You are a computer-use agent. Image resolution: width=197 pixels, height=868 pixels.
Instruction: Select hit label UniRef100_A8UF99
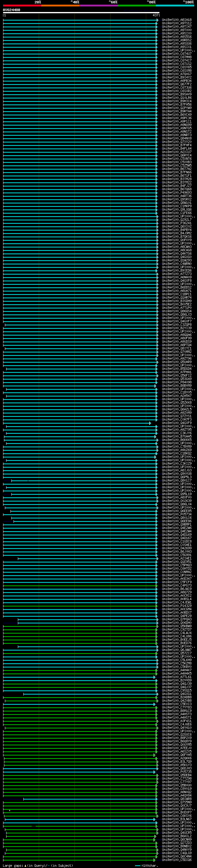177,338
